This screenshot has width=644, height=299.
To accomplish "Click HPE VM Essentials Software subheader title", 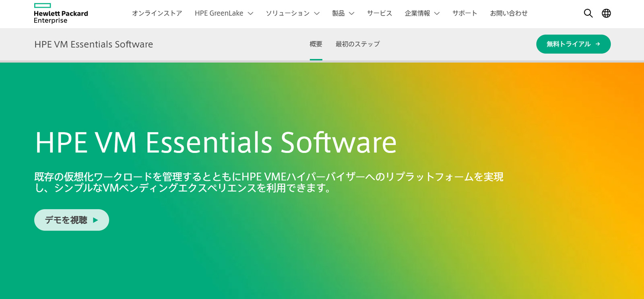I will (94, 44).
